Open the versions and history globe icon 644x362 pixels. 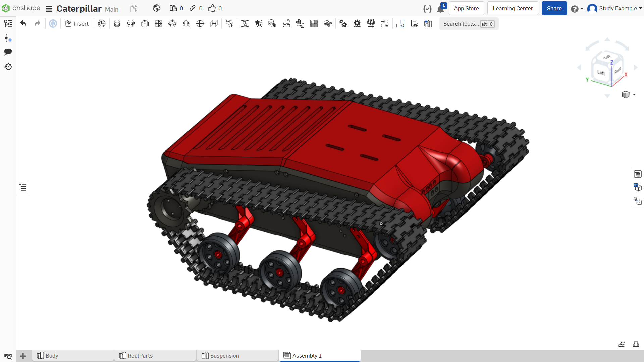tap(157, 8)
